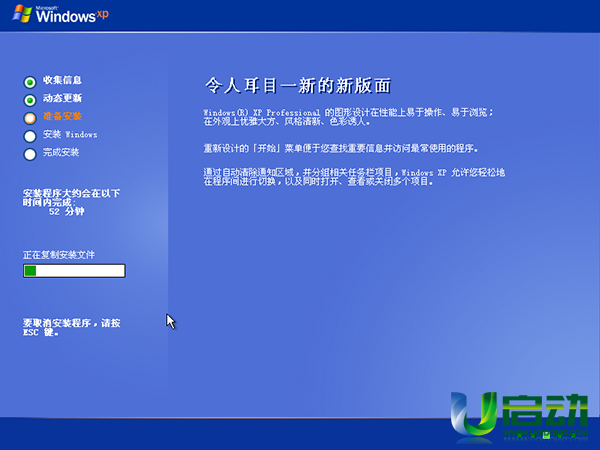Click the Windows XP logo flag
Viewport: 600px width, 450px height.
22,14
